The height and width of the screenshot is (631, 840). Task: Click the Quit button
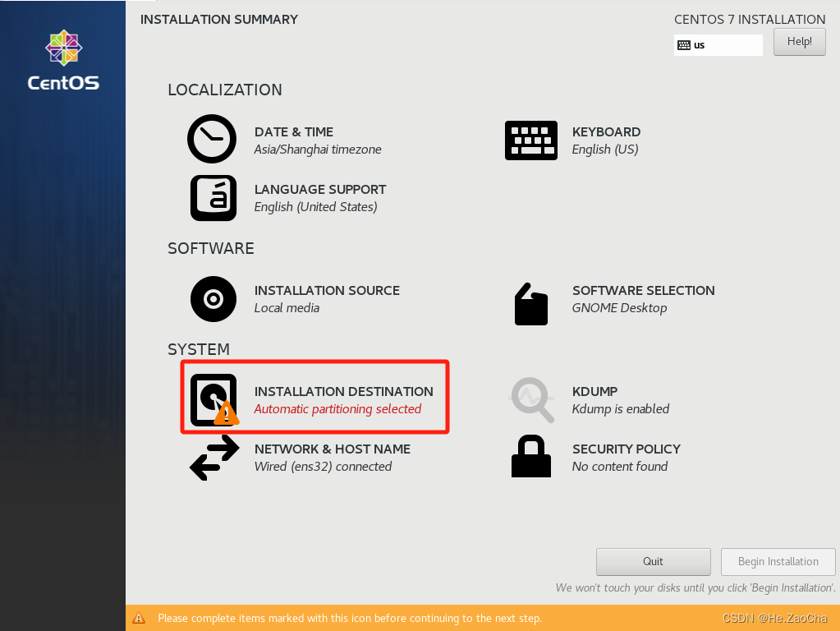[x=653, y=561]
